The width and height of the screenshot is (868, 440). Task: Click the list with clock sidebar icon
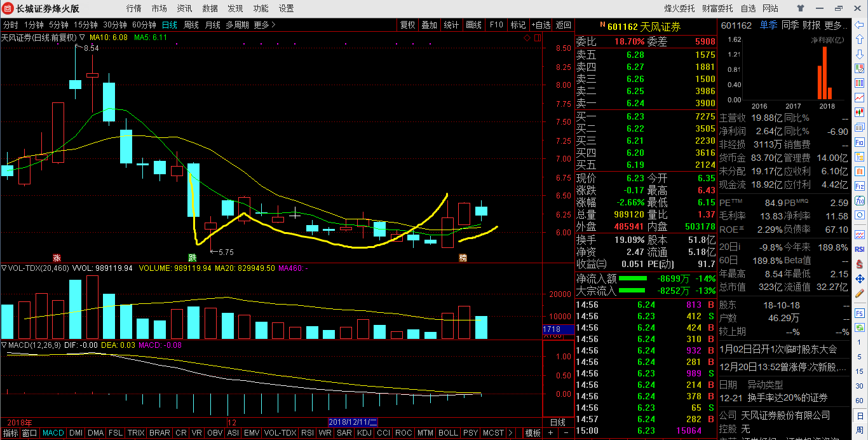click(860, 68)
